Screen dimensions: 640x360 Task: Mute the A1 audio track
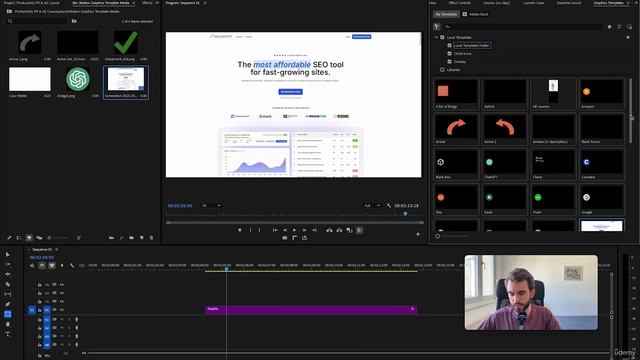62,319
